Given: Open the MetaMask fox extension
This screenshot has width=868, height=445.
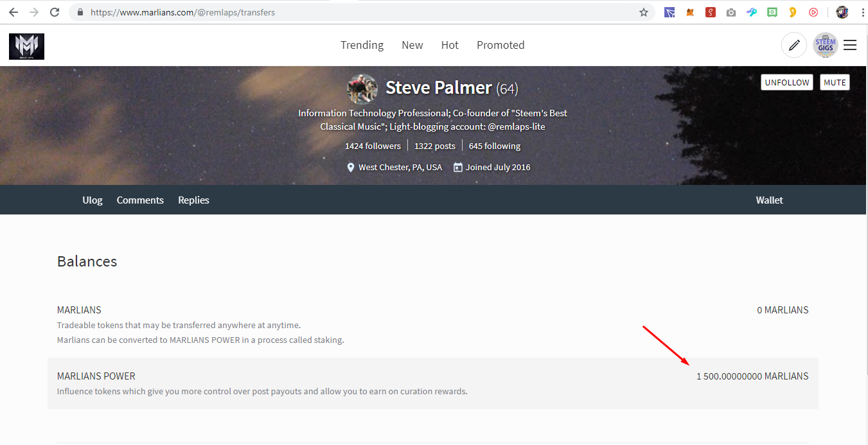Looking at the screenshot, I should [690, 12].
